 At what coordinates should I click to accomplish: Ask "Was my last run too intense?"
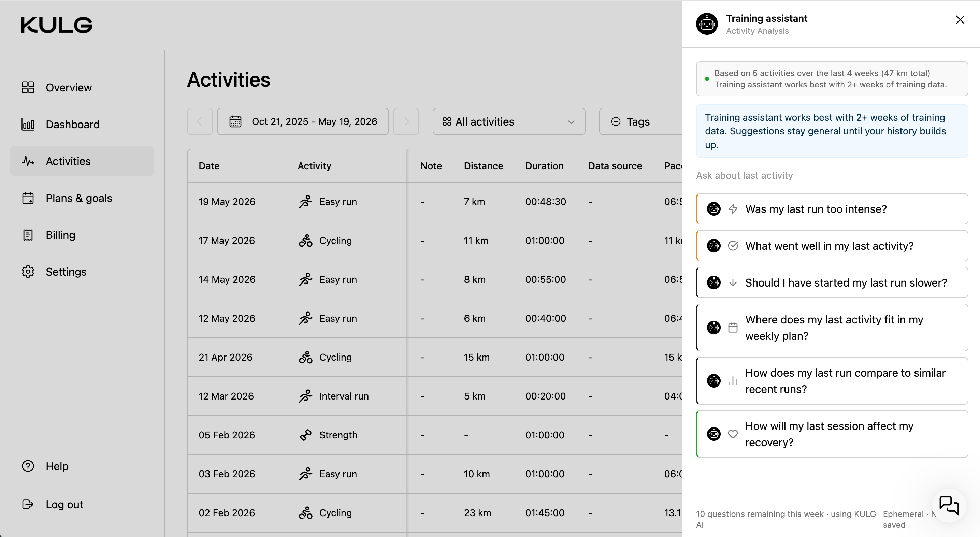(x=832, y=209)
